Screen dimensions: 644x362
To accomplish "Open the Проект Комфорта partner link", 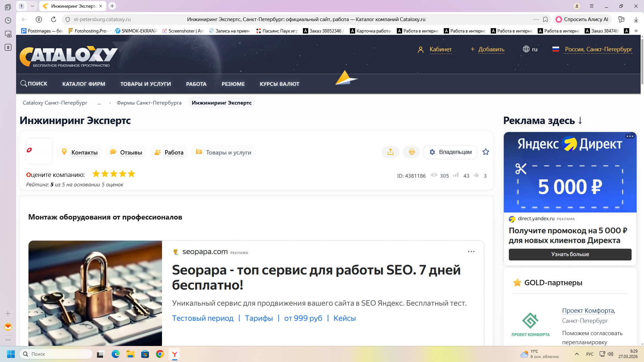I will click(588, 311).
